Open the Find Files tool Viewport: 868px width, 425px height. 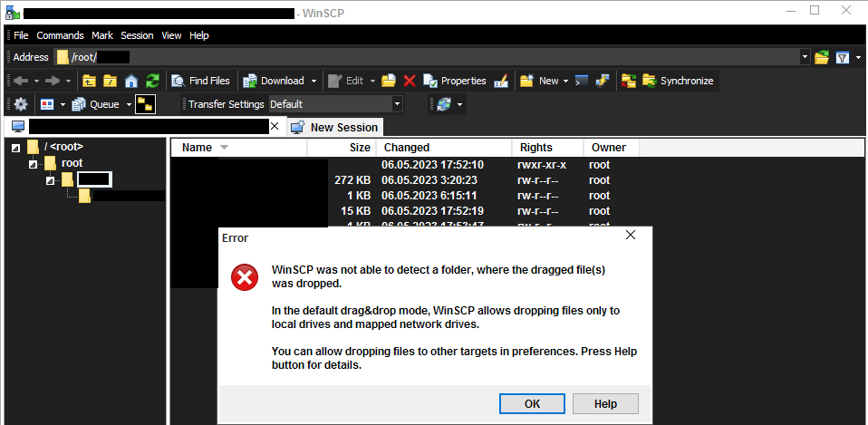[200, 81]
